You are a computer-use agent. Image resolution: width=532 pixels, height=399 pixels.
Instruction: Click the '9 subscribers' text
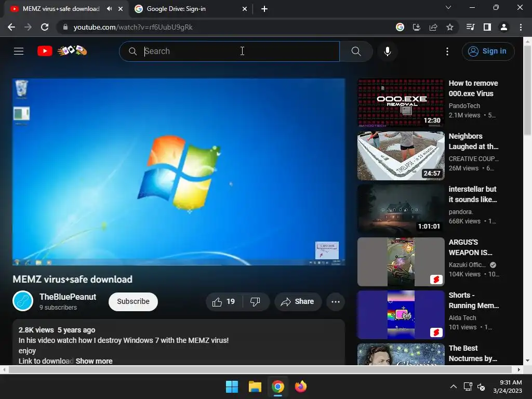(58, 308)
